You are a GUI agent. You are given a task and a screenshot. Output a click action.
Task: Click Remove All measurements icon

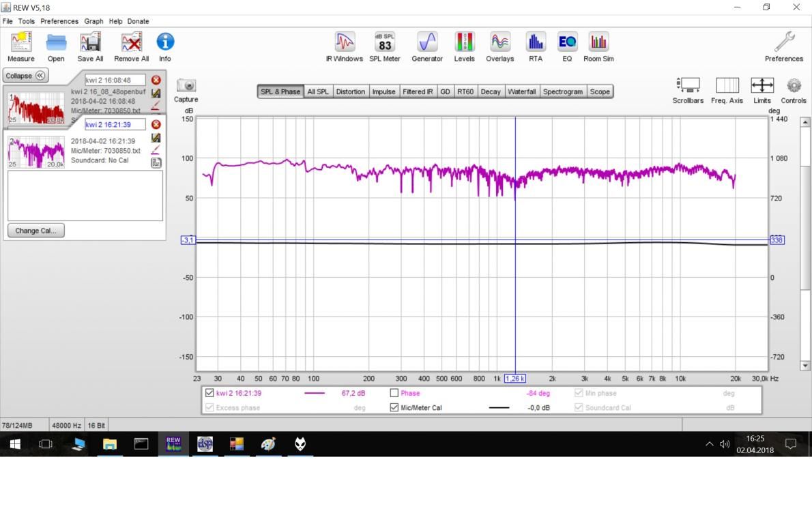(x=131, y=46)
